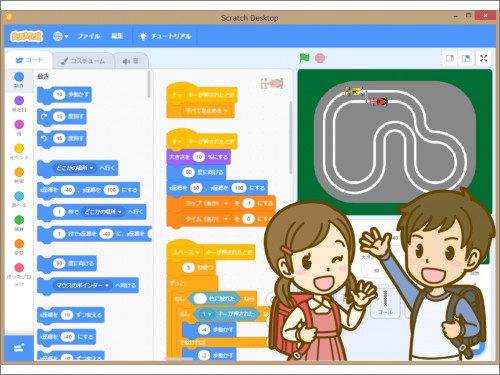This screenshot has width=500, height=375.
Task: Select the large stage layout icon
Action: click(466, 58)
